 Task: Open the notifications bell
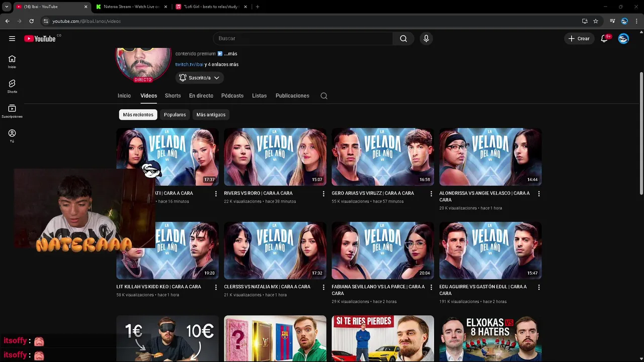(605, 39)
